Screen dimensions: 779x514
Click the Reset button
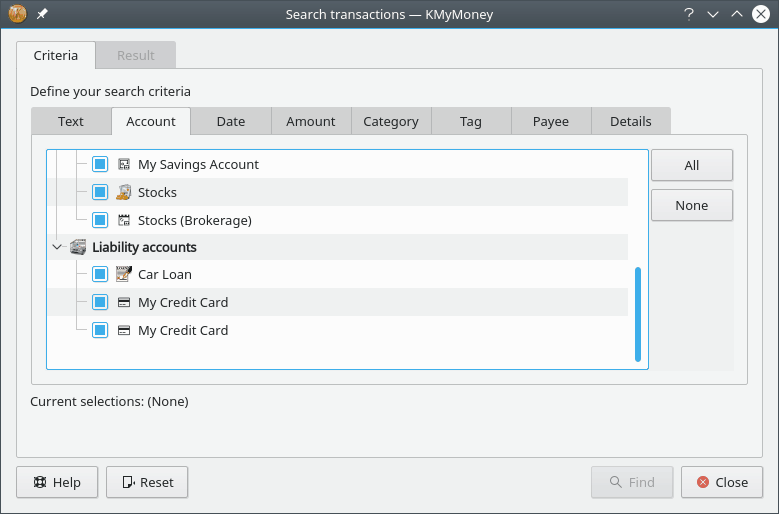(x=147, y=482)
